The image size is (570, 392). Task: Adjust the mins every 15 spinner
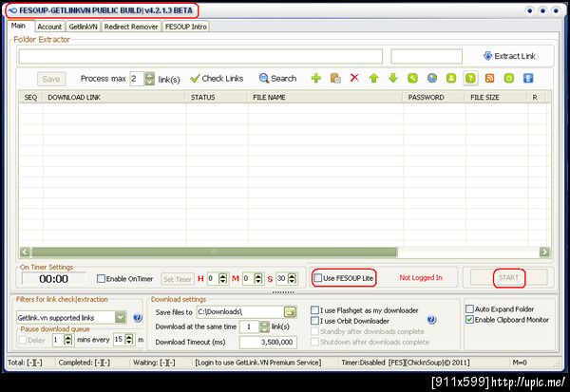(129, 340)
